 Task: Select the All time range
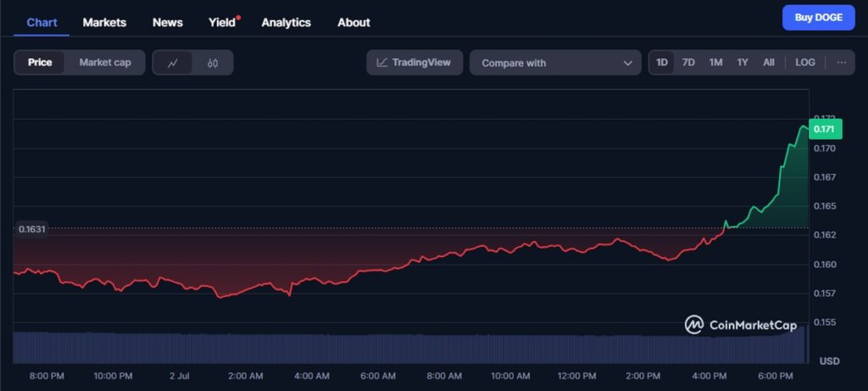point(768,63)
